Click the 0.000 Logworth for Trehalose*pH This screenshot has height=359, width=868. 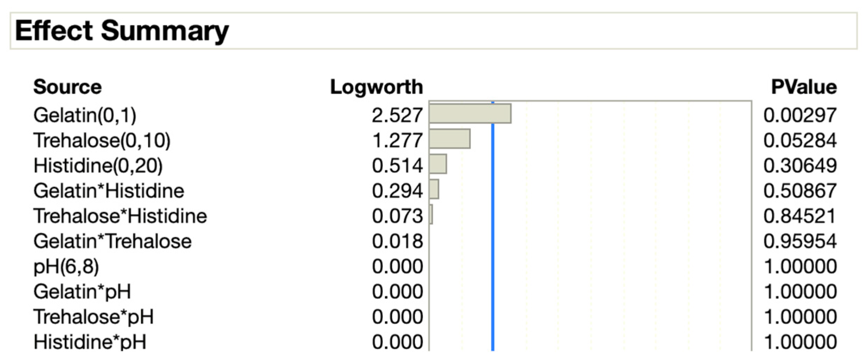tap(397, 317)
